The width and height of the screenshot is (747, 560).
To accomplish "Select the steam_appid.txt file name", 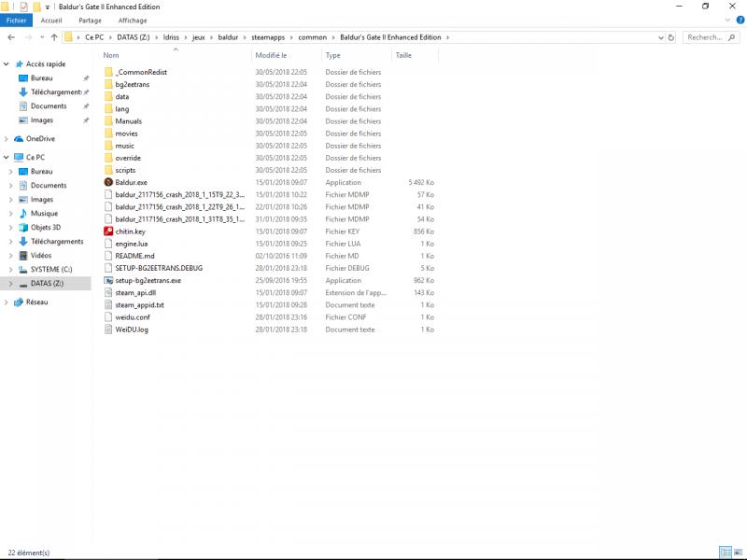I will (139, 305).
